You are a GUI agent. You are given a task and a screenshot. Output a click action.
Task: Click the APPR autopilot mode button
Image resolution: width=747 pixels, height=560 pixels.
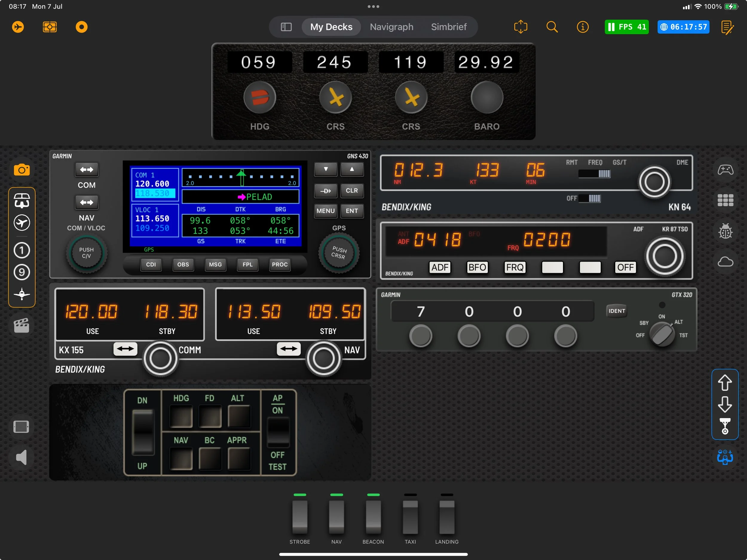point(239,459)
